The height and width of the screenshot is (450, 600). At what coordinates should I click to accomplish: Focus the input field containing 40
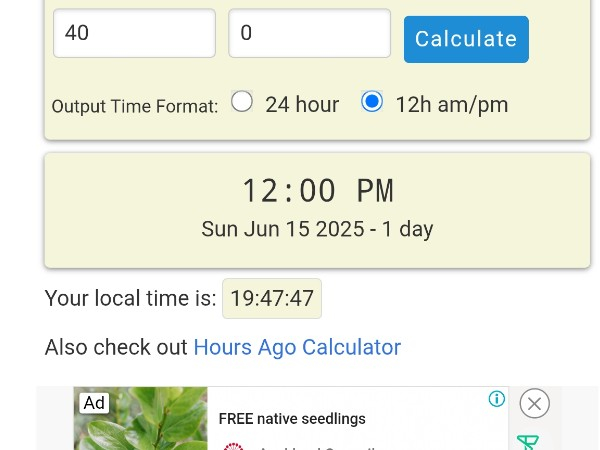134,33
